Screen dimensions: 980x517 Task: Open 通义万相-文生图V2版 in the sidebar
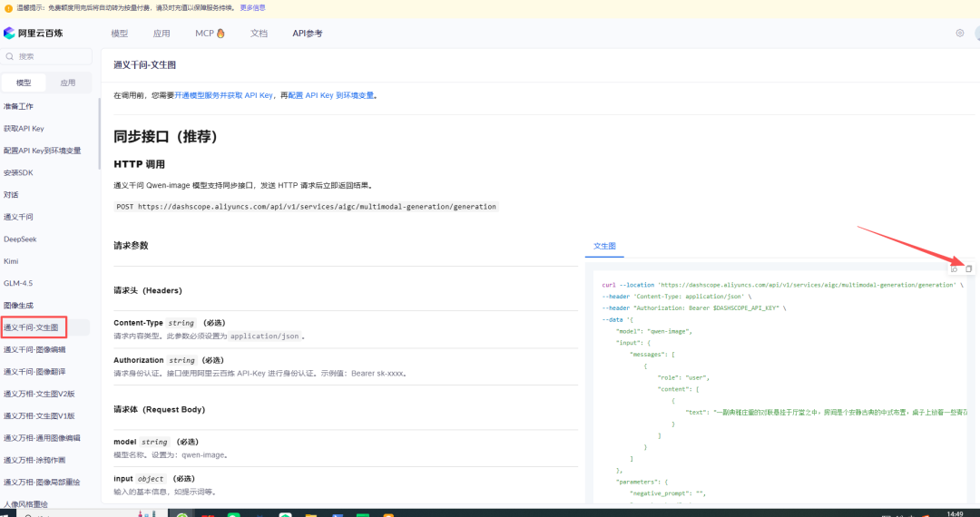tap(39, 394)
